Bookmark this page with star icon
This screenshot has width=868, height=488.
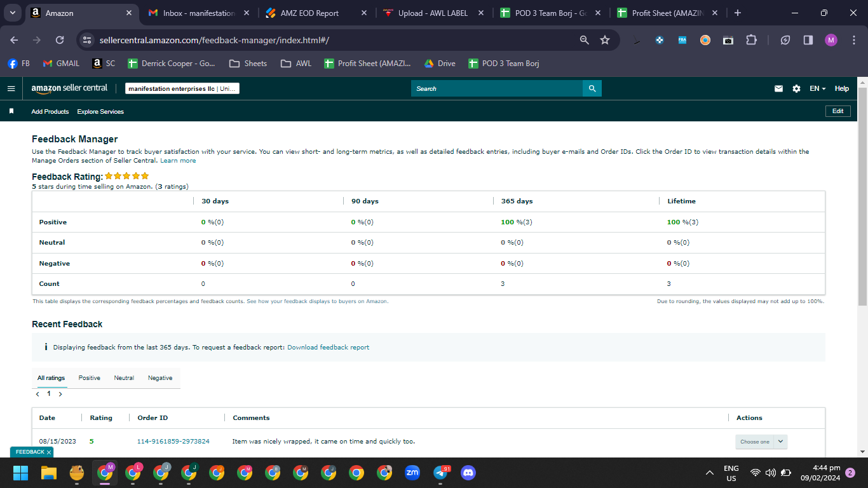(605, 40)
